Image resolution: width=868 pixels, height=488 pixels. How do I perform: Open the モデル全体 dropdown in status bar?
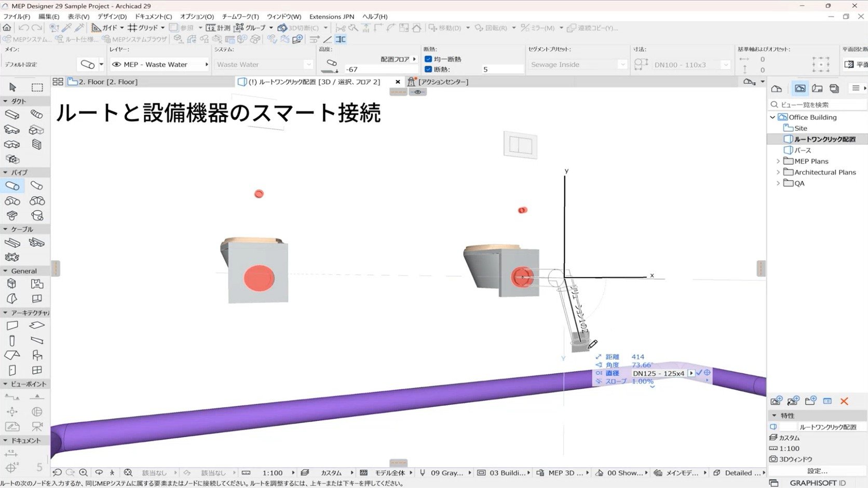[x=410, y=472]
